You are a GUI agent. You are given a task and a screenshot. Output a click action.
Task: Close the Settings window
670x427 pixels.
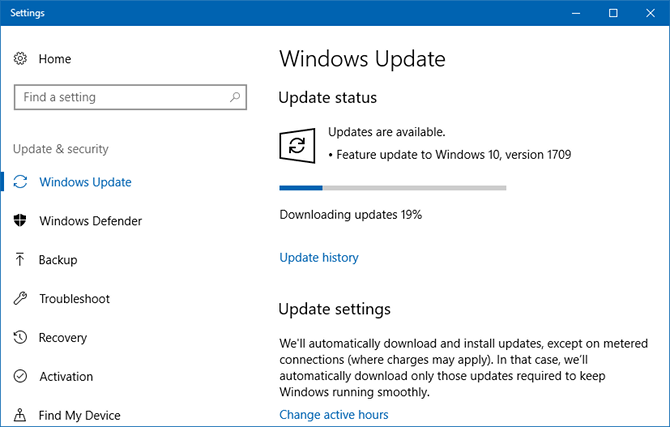pos(650,13)
